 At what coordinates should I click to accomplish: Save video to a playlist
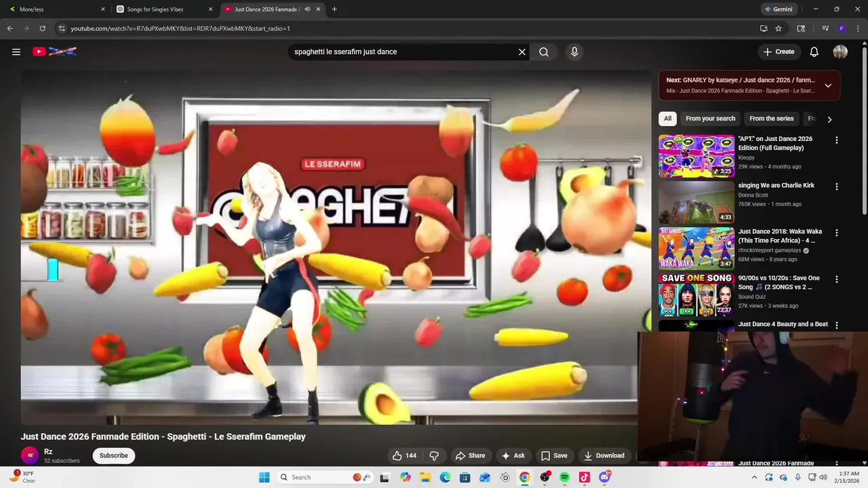click(x=554, y=455)
